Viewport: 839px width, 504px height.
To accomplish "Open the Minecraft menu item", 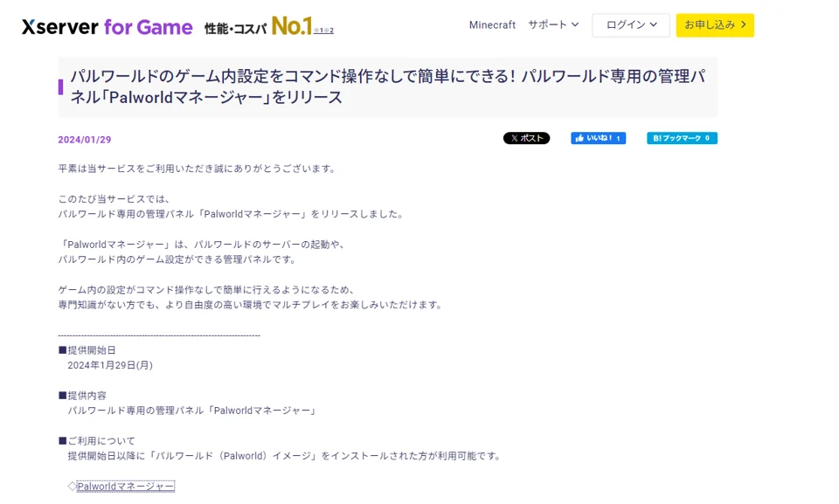I will 492,24.
